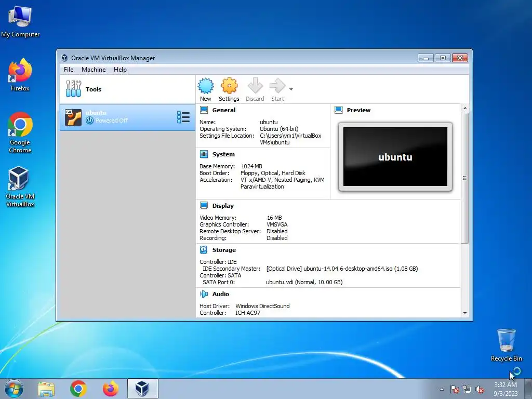The image size is (532, 399).
Task: Click the taskbar clock showing 3:32 AM
Action: click(x=506, y=389)
